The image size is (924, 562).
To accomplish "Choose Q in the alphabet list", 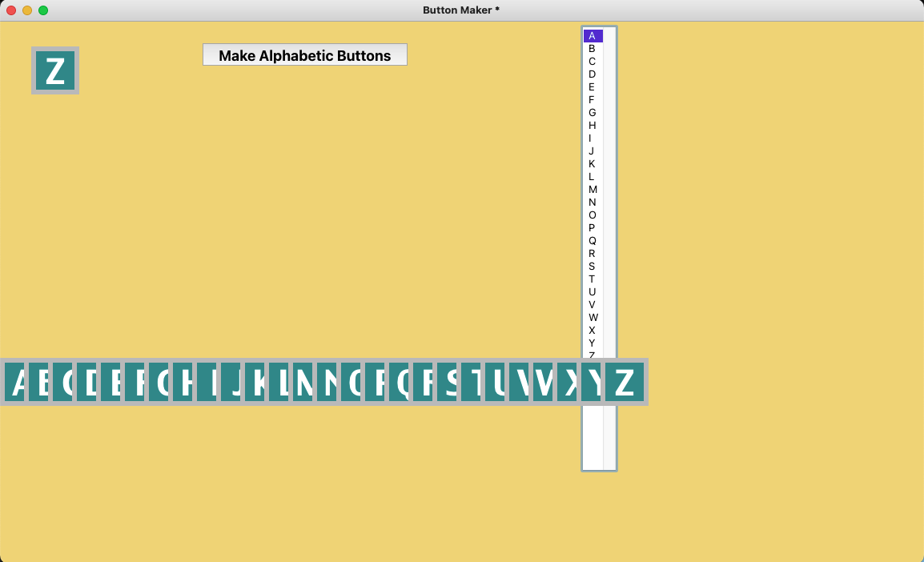I will coord(593,241).
